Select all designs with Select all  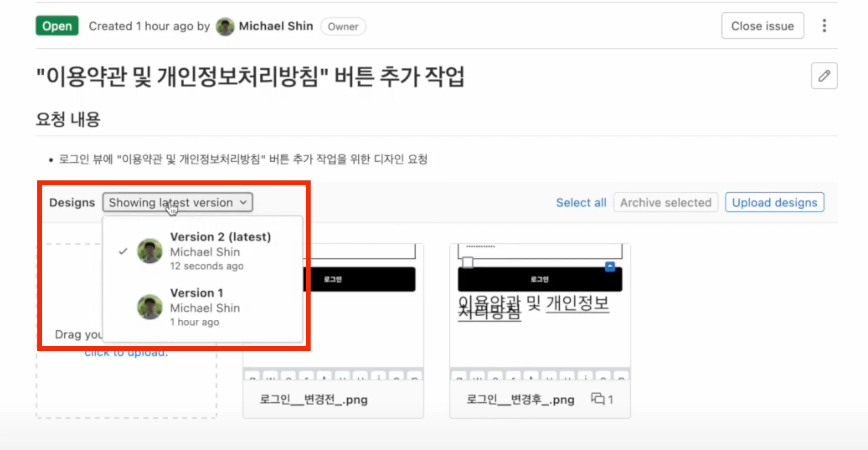pos(581,202)
